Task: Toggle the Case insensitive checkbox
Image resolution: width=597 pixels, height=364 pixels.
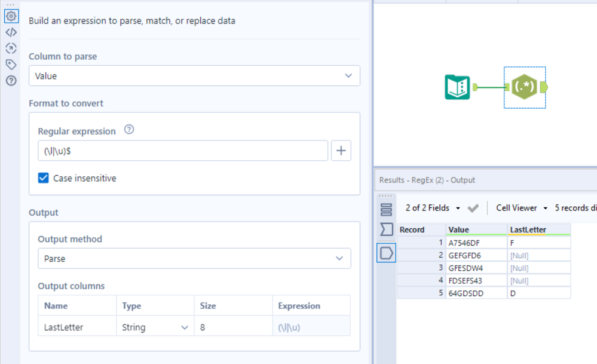Action: [x=44, y=178]
